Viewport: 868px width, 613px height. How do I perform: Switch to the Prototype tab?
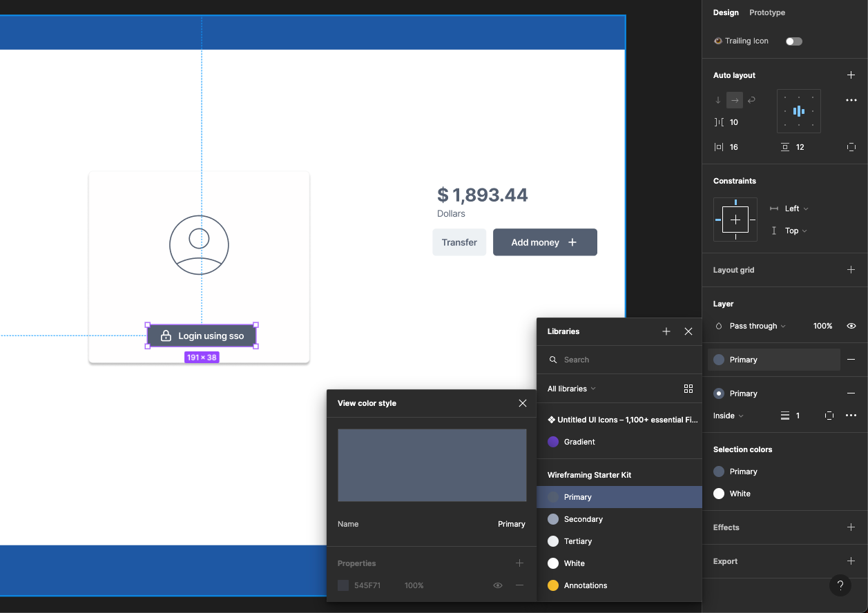tap(766, 12)
